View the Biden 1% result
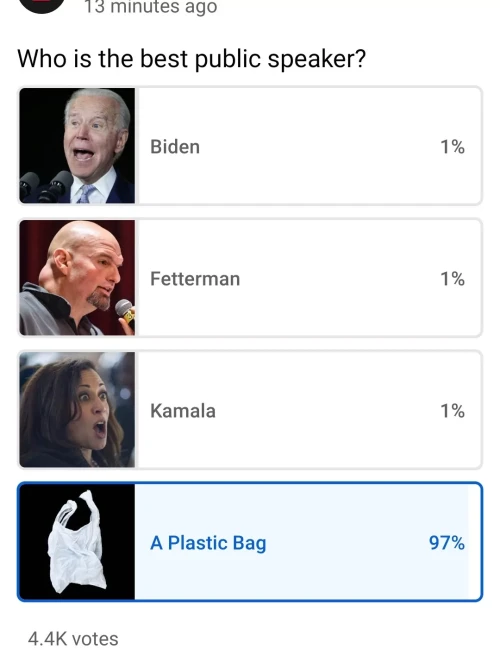500x650 pixels. coord(452,147)
